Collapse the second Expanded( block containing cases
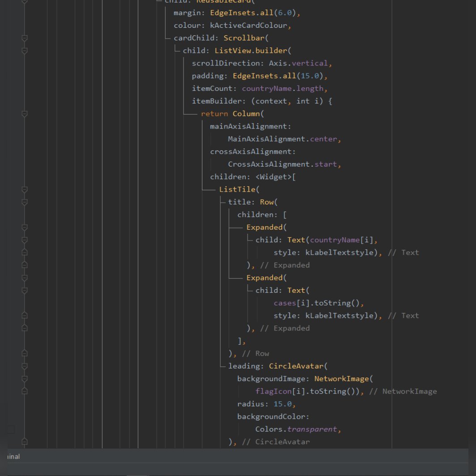This screenshot has height=476, width=476. coord(25,278)
